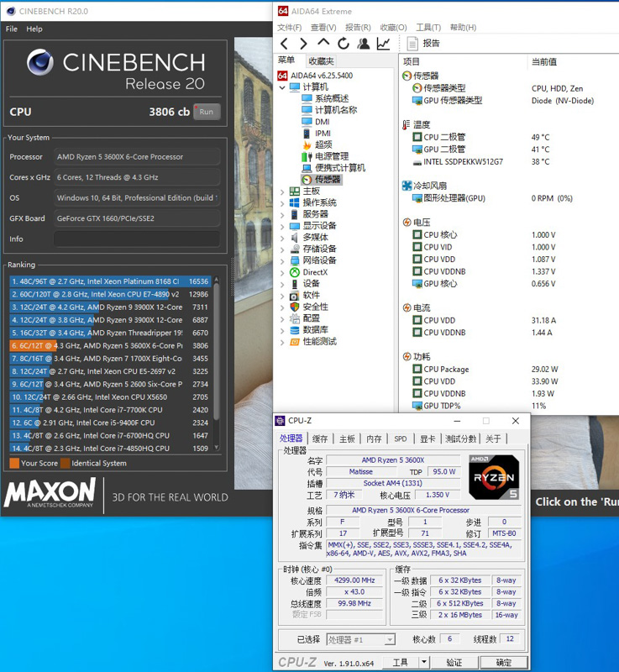Image resolution: width=619 pixels, height=672 pixels.
Task: Open 帮助(H) menu in AIDA64
Action: pyautogui.click(x=463, y=28)
